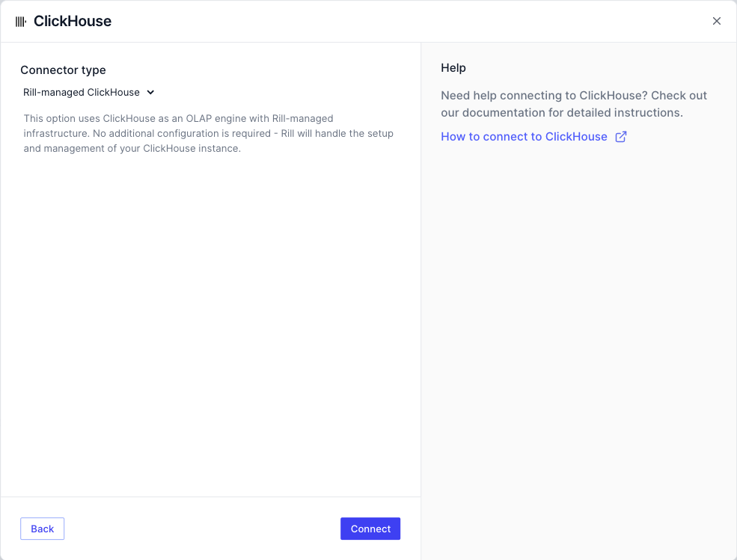Click "infrastructure. No additional configuration is required" text
Image resolution: width=737 pixels, height=560 pixels.
147,133
